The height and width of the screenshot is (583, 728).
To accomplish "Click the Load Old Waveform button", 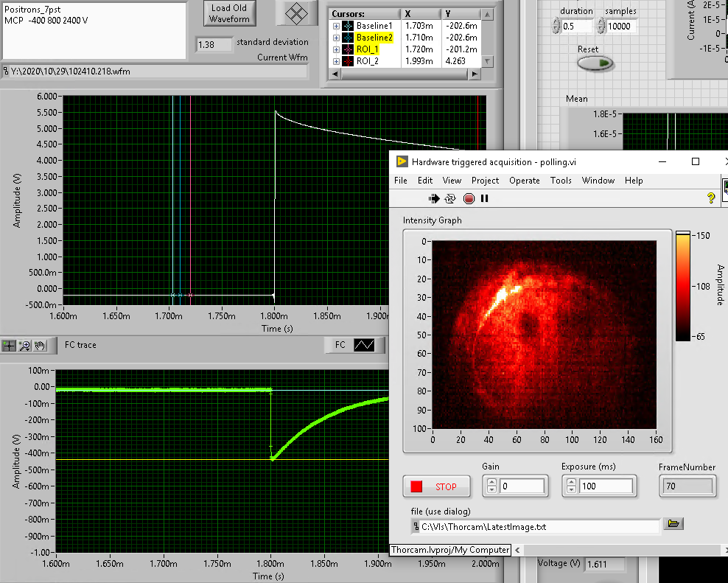I will 229,13.
